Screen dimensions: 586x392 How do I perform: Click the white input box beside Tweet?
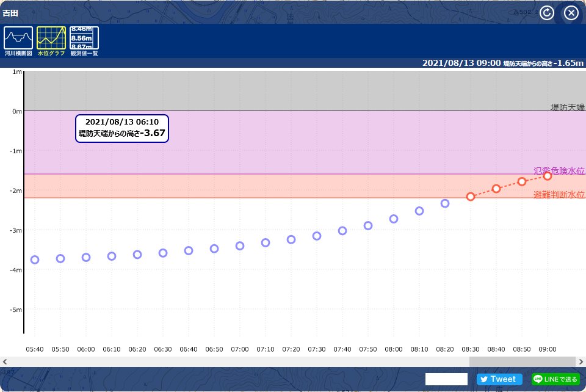446,379
